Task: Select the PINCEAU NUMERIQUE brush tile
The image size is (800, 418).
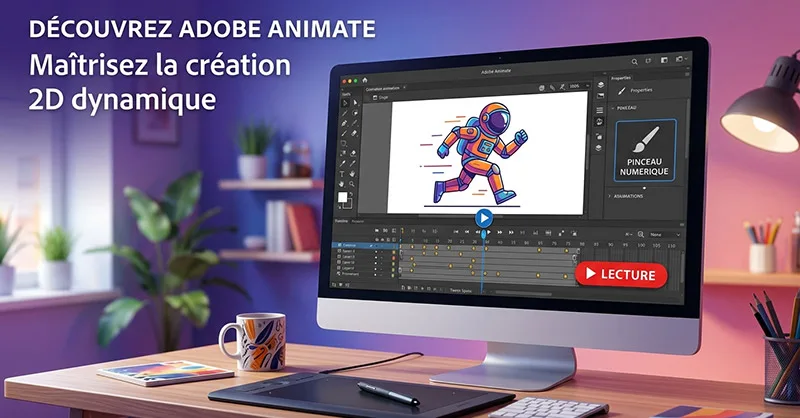Action: (x=645, y=151)
